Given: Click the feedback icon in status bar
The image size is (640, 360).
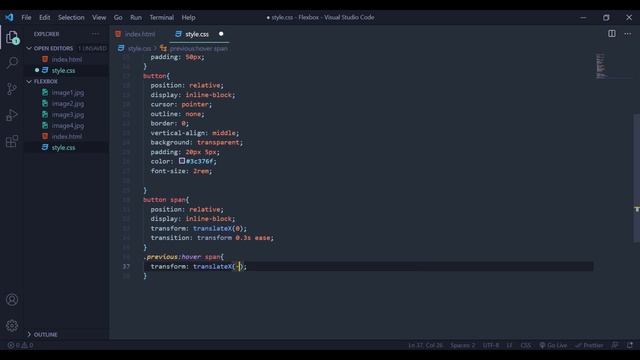Looking at the screenshot, I should (615, 345).
